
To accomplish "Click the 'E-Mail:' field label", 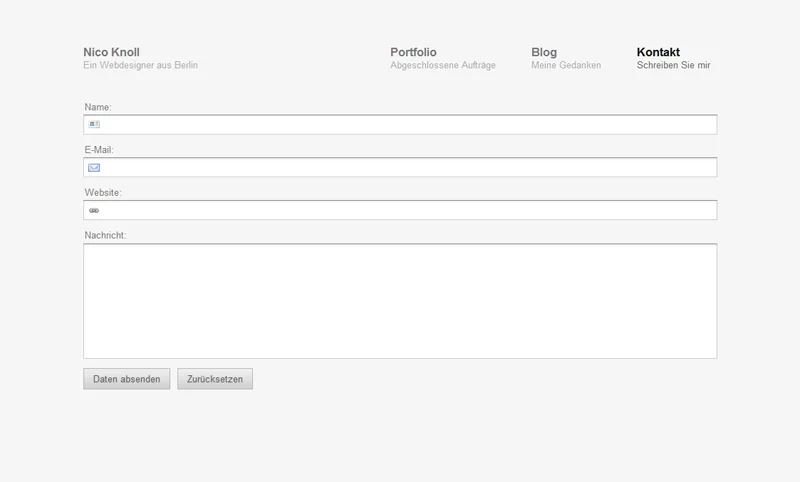I will click(x=99, y=150).
